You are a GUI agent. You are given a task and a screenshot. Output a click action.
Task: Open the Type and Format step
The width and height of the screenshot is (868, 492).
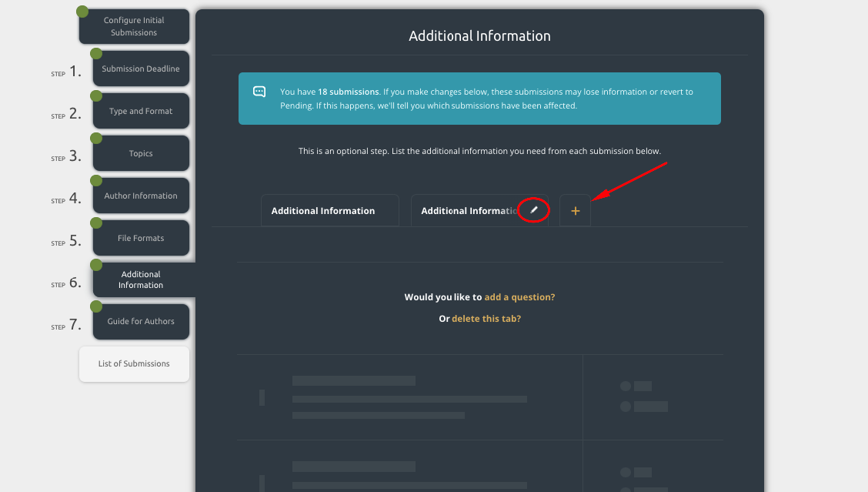141,112
